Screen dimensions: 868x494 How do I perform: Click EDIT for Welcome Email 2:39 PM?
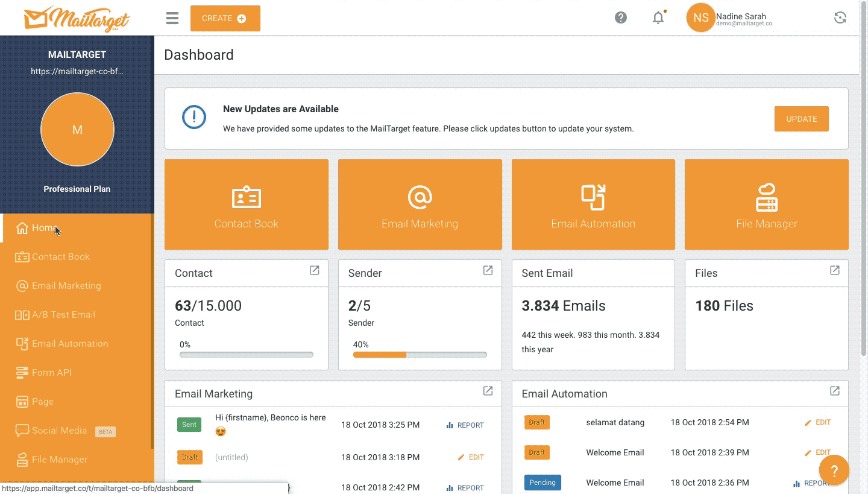click(817, 452)
